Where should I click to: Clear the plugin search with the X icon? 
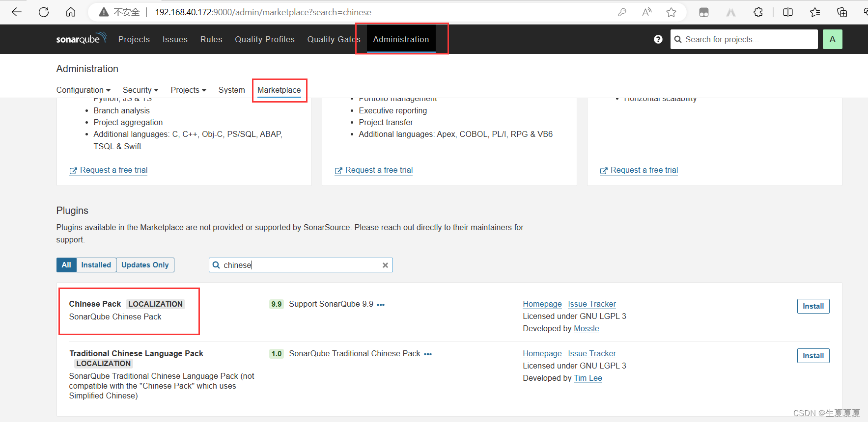(x=386, y=265)
